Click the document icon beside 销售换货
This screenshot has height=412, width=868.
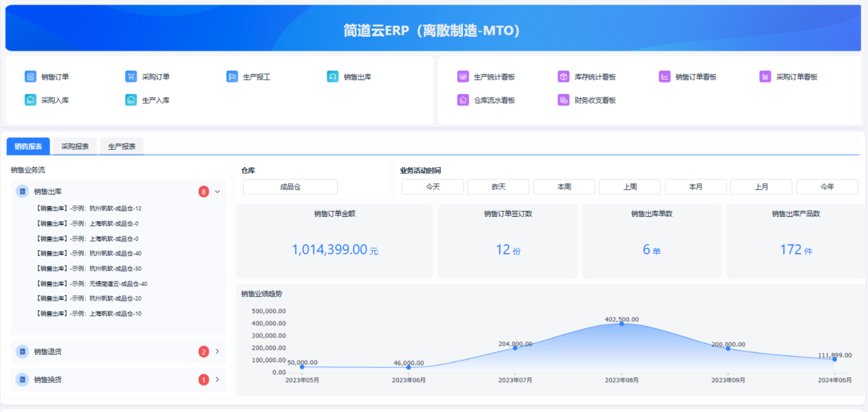[x=22, y=379]
